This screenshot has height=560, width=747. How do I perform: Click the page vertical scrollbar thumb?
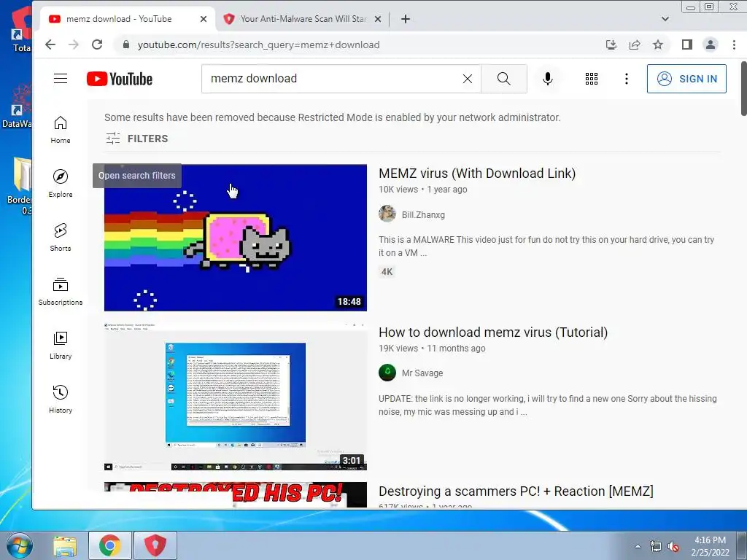pos(743,88)
